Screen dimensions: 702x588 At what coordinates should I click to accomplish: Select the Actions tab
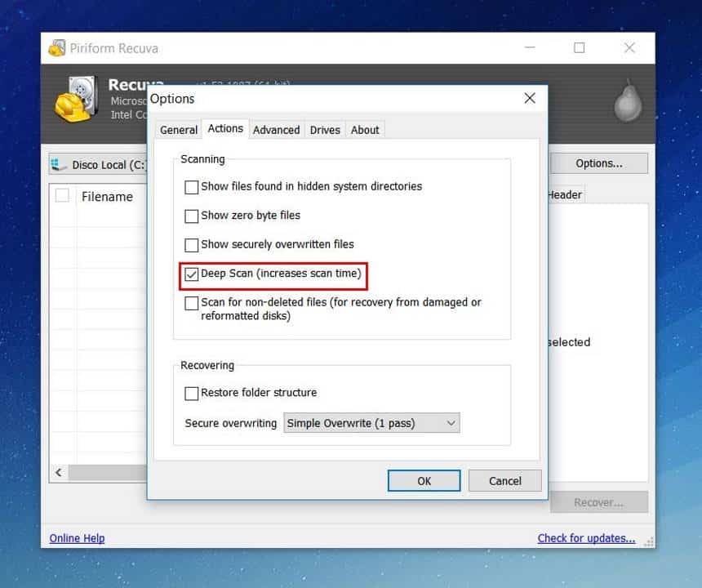pos(225,128)
